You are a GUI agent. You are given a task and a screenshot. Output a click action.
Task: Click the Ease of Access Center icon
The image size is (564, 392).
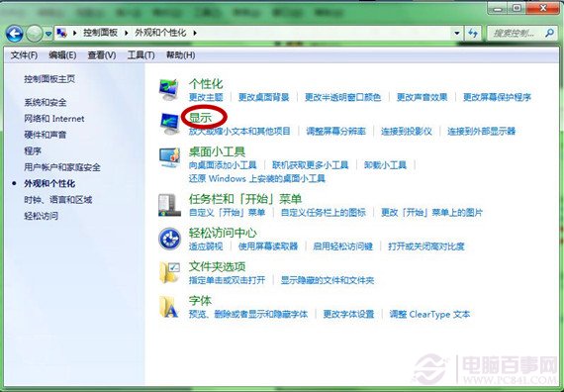pos(169,239)
